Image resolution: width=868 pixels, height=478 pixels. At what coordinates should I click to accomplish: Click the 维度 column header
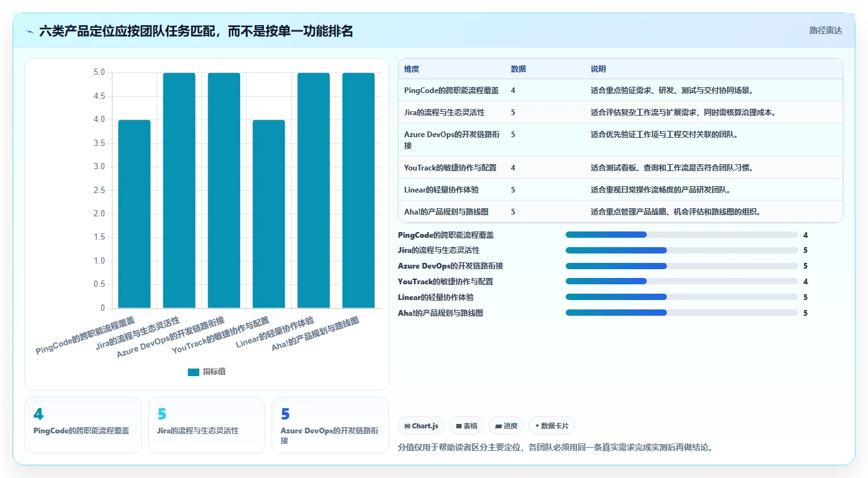pos(412,69)
